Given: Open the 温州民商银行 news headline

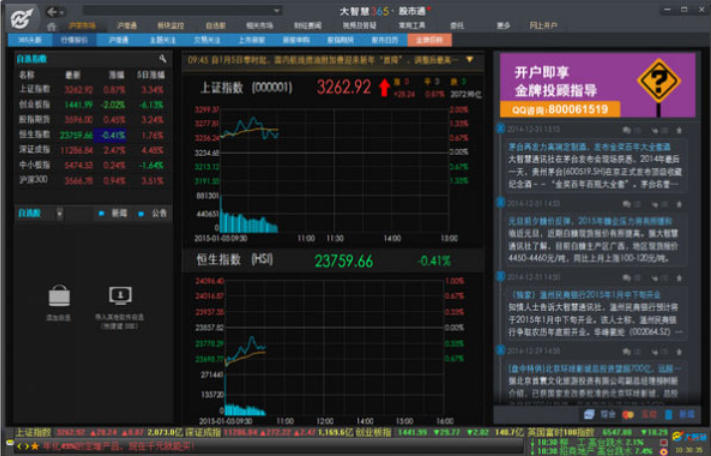Looking at the screenshot, I should tap(584, 295).
